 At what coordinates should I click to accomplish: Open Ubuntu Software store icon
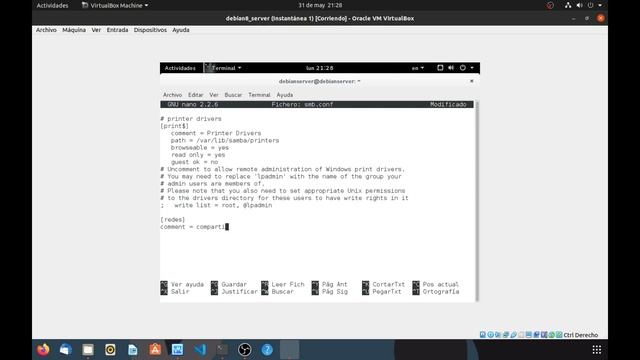[x=155, y=350]
